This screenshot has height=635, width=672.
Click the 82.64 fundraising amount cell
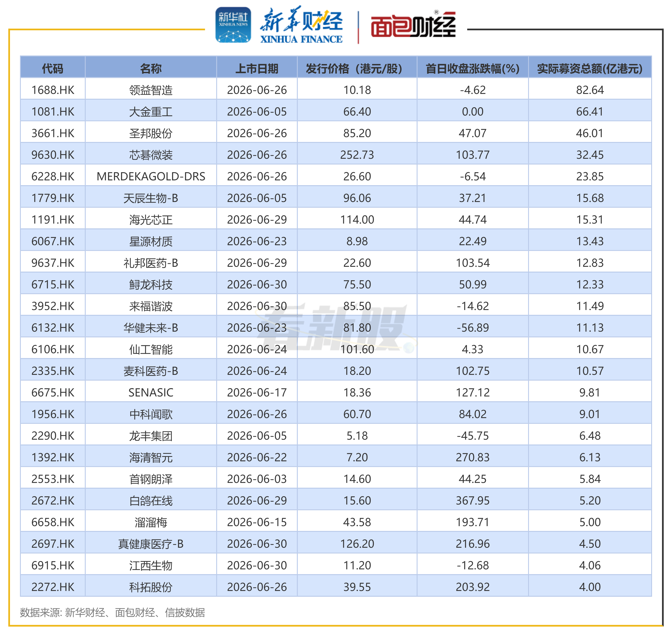590,90
